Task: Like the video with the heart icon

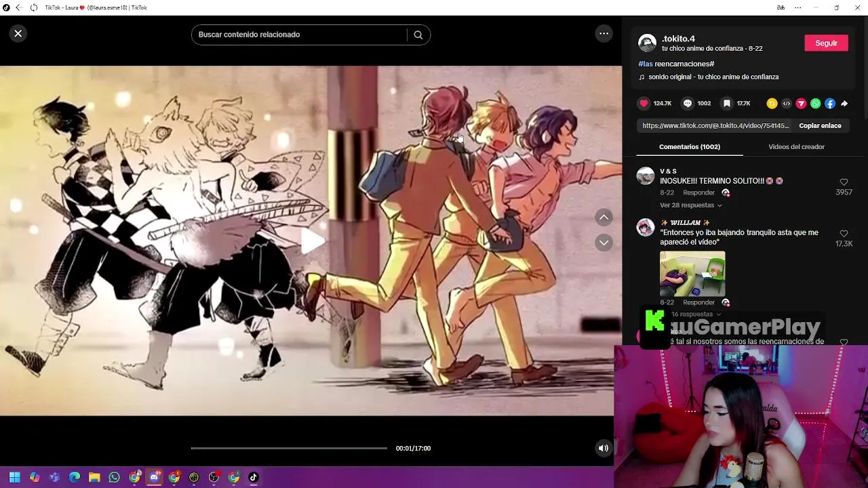Action: (644, 104)
